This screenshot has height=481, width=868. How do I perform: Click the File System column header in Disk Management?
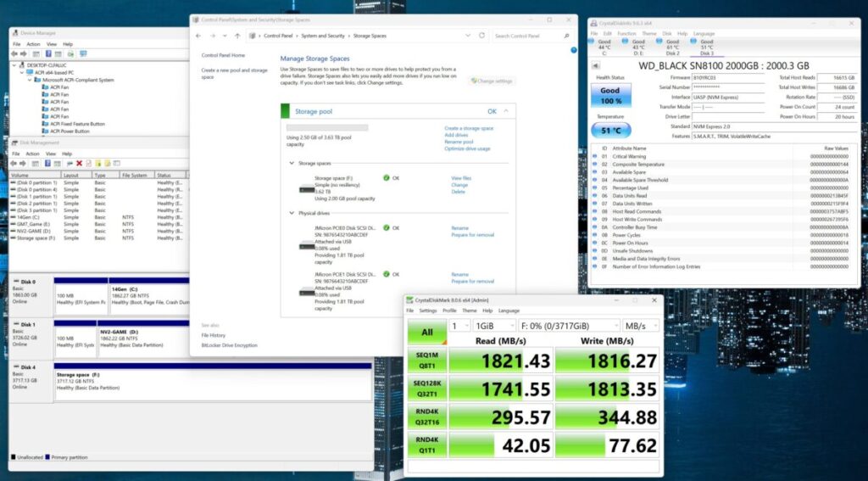tap(136, 175)
